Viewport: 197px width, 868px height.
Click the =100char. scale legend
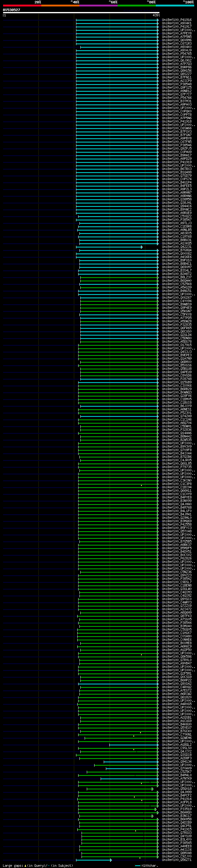(x=146, y=865)
